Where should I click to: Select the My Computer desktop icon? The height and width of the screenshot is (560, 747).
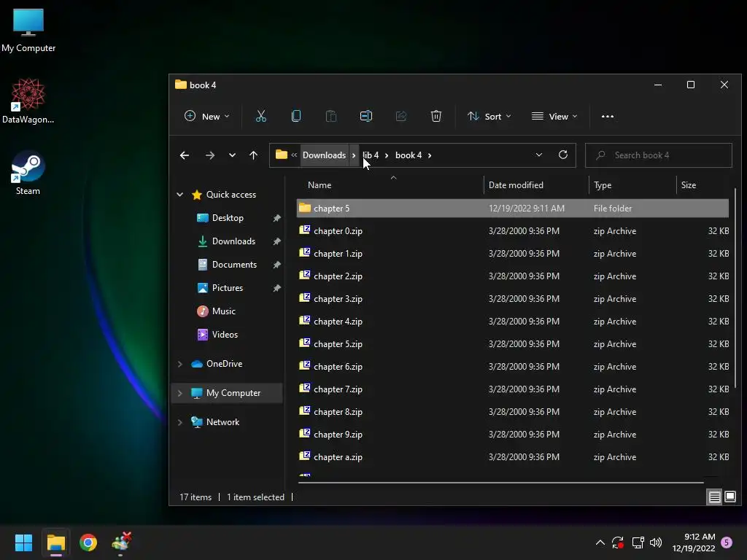(28, 30)
